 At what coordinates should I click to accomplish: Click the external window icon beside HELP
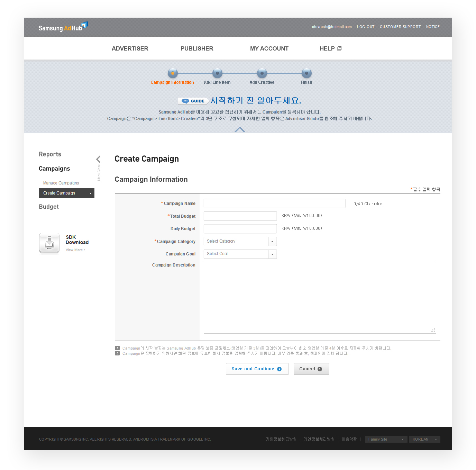[339, 48]
